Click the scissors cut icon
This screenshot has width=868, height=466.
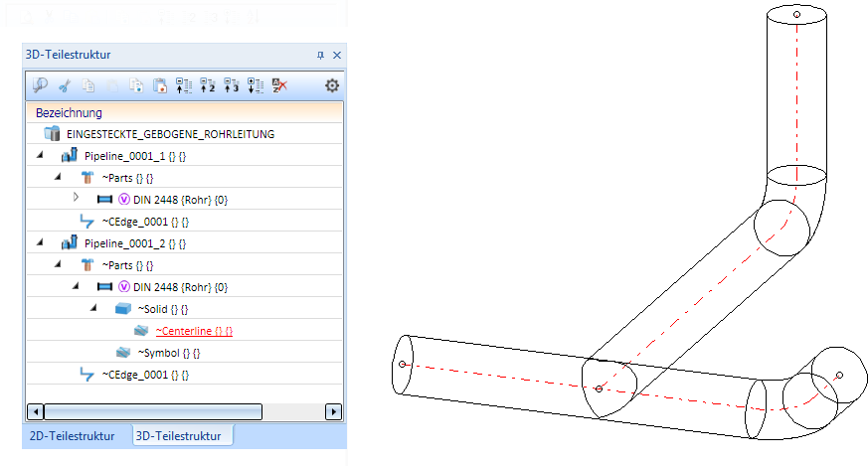tap(65, 85)
